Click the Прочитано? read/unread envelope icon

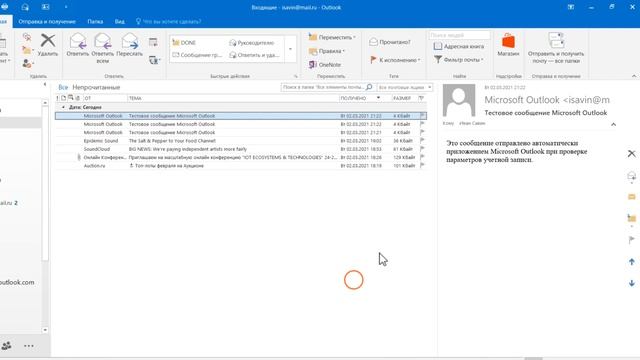click(373, 42)
